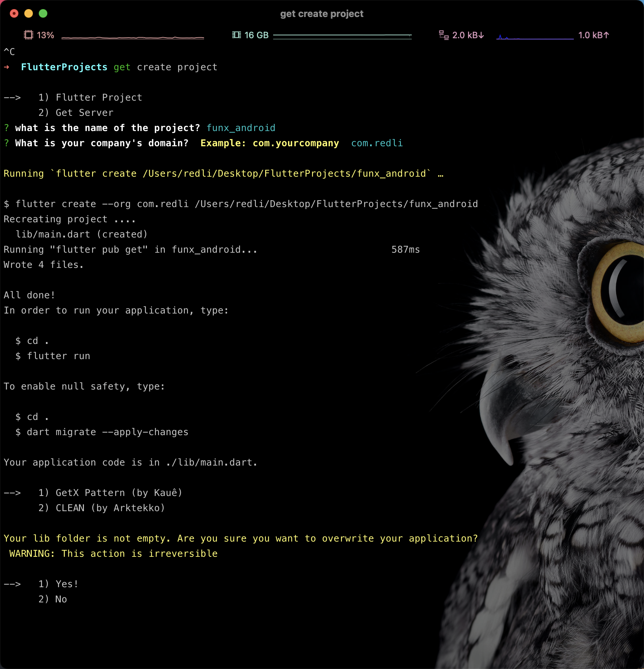Click the green 'get' command word
The height and width of the screenshot is (669, 644).
click(x=122, y=67)
